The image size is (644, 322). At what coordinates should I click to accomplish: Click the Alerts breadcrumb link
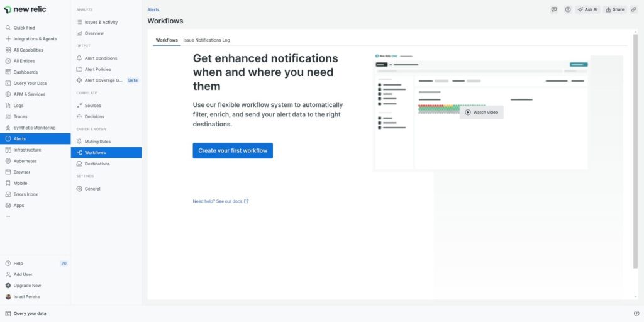pos(153,10)
